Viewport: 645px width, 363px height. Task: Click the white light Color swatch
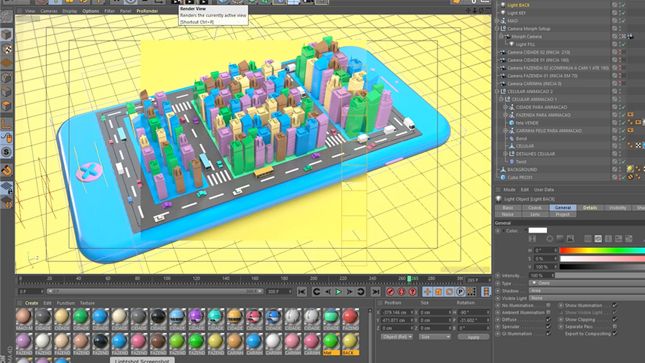pyautogui.click(x=538, y=230)
